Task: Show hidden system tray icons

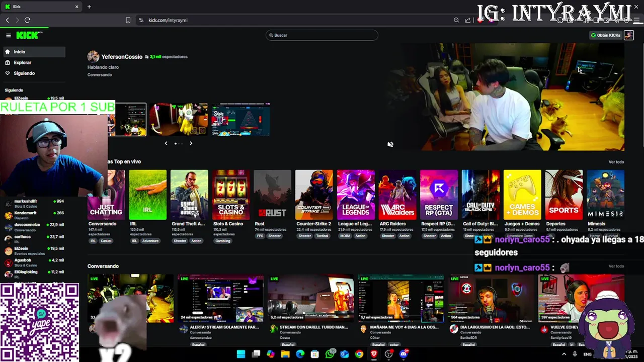Action: tap(564, 354)
